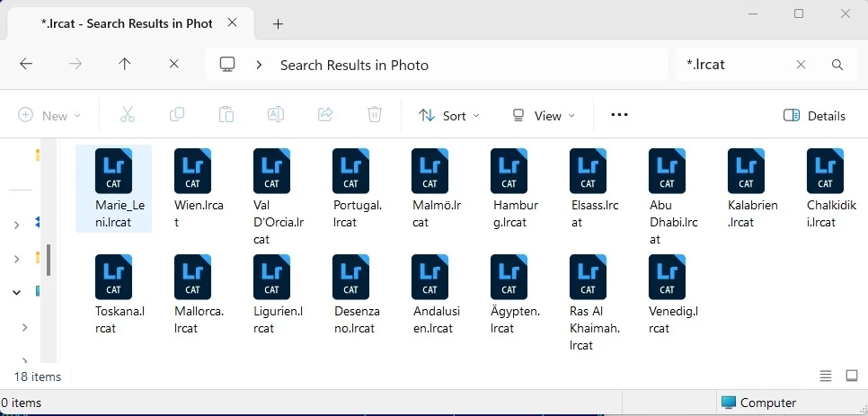Click the Share icon in toolbar
Viewport: 868px width, 416px height.
pyautogui.click(x=325, y=115)
